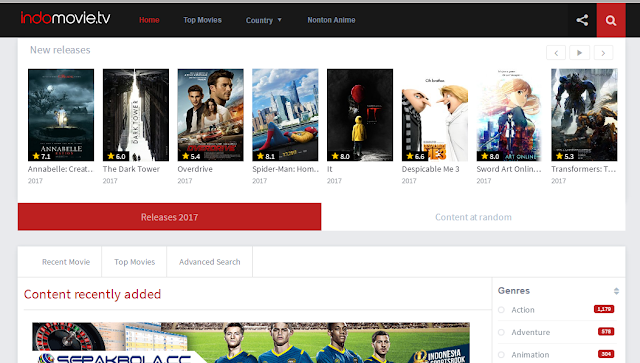Switch to the Advanced Search tab
This screenshot has height=363, width=640.
click(x=209, y=262)
